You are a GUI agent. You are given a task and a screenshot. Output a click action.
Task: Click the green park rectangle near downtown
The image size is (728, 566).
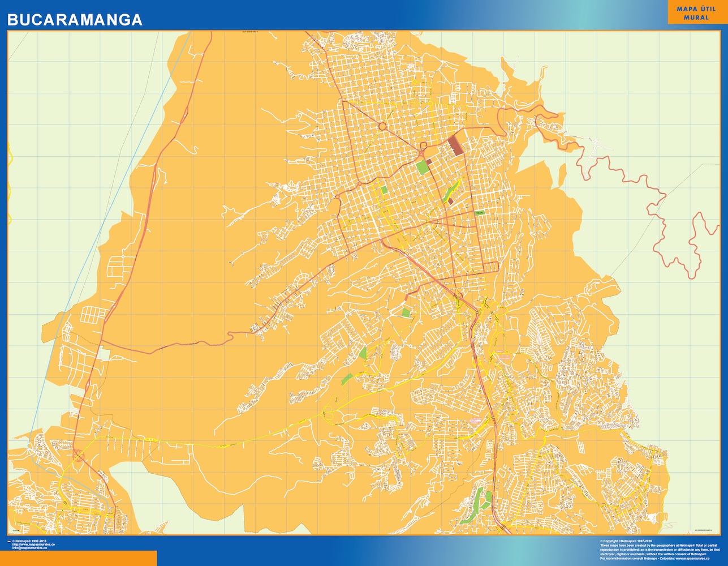pyautogui.click(x=422, y=168)
